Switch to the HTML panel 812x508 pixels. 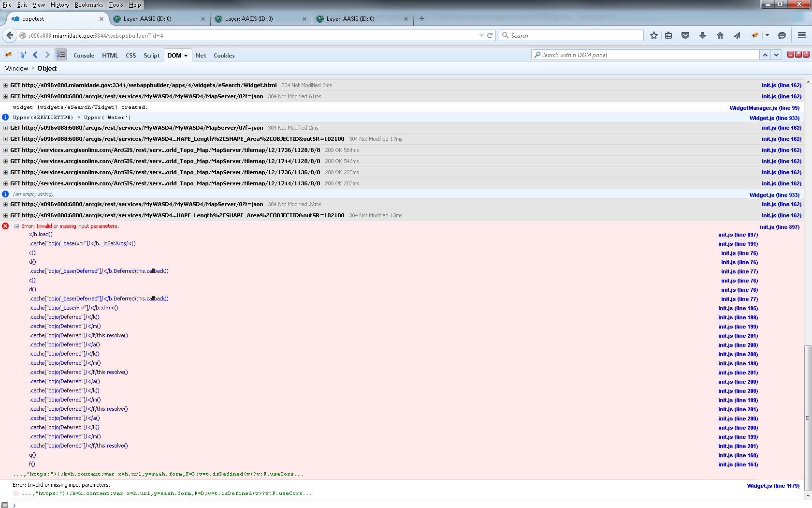(x=110, y=56)
